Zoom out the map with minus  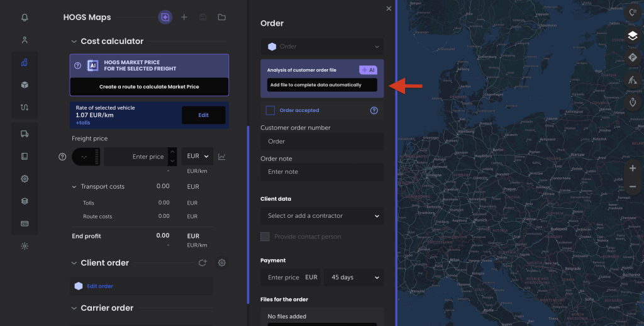633,187
